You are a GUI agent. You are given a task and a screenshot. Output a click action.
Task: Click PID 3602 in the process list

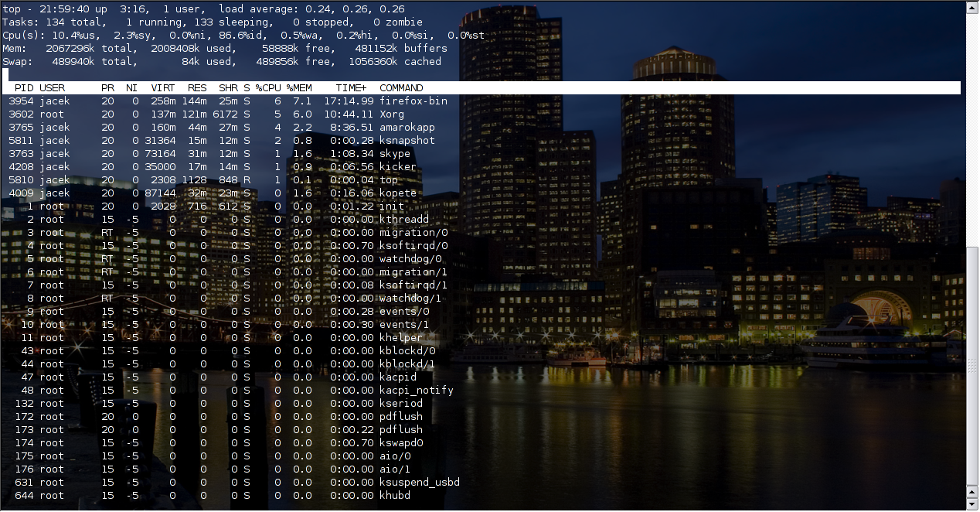pos(21,114)
